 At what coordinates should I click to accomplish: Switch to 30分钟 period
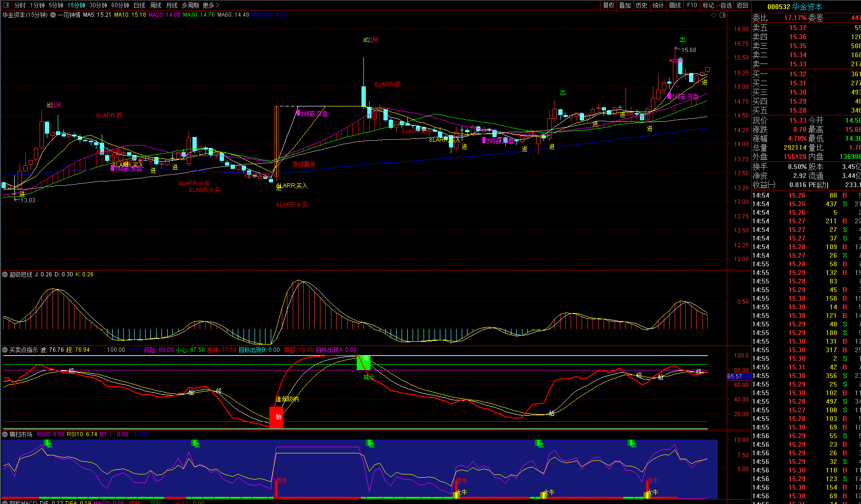(98, 5)
